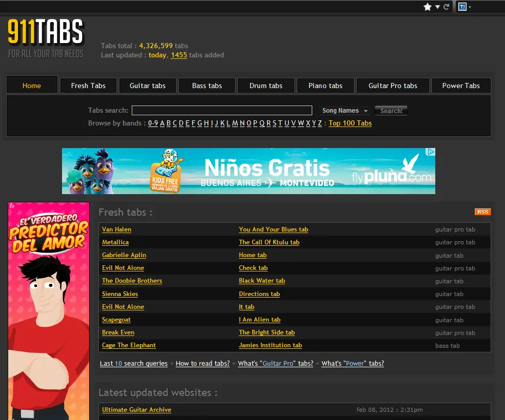
Task: Open the Top 100 Tabs link
Action: tap(350, 123)
